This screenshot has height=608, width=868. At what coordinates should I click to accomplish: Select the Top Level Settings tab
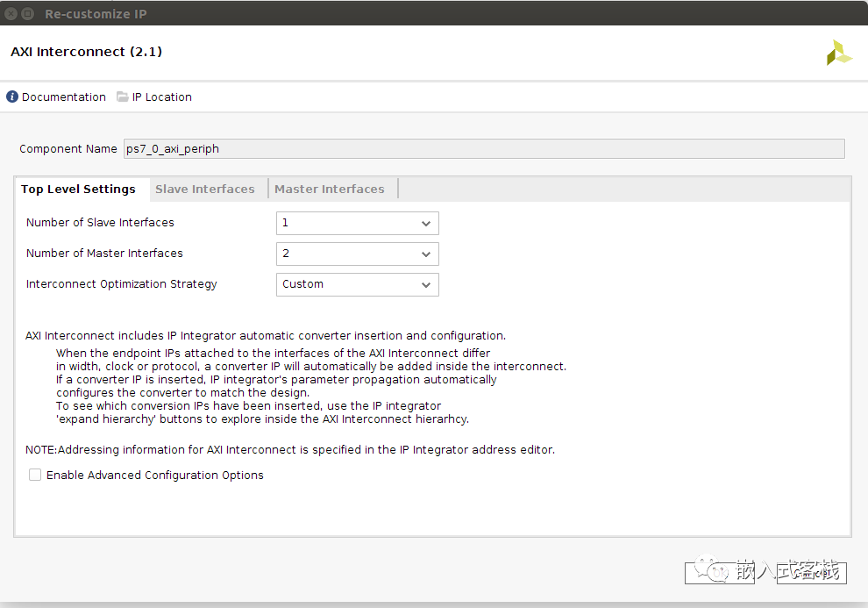[x=78, y=190]
